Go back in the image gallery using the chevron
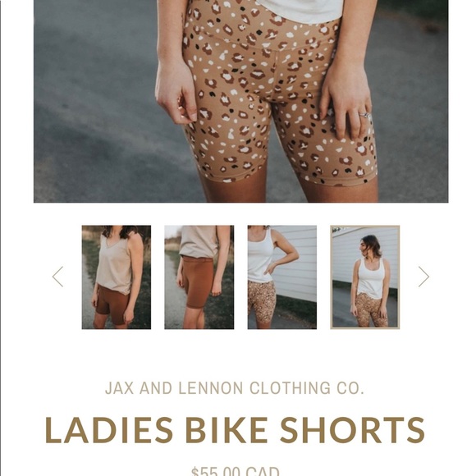Viewport: 476px width, 476px height. pos(57,277)
